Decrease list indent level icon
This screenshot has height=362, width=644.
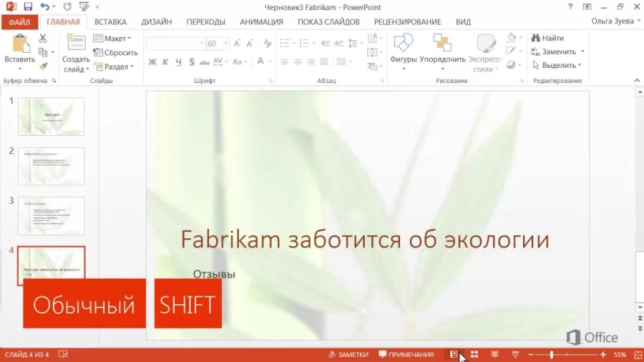[x=326, y=44]
